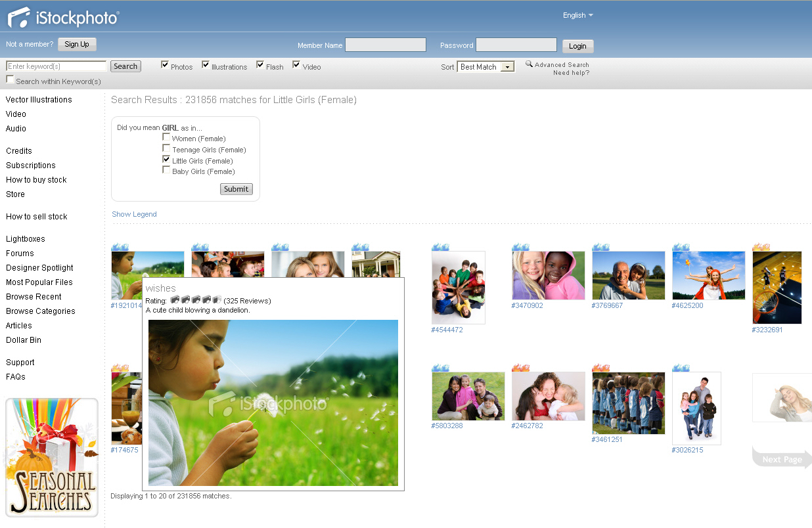Check the Teenage Girls (Female) option
This screenshot has width=812, height=528.
click(x=166, y=148)
